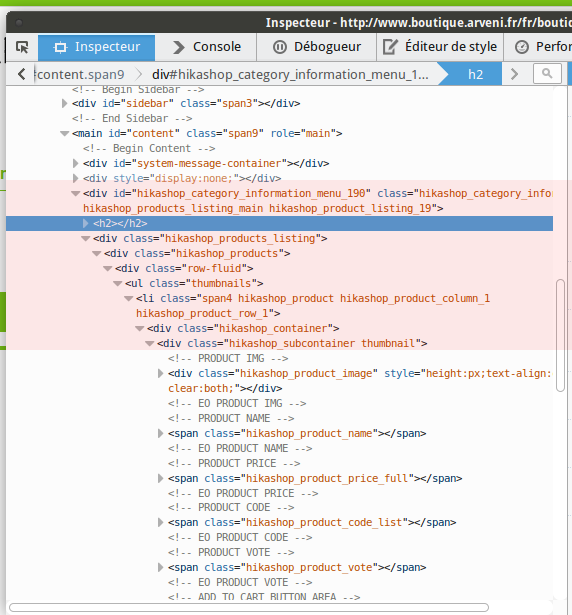This screenshot has width=572, height=615.
Task: Click the breadcrumb left scroll arrow
Action: (22, 74)
